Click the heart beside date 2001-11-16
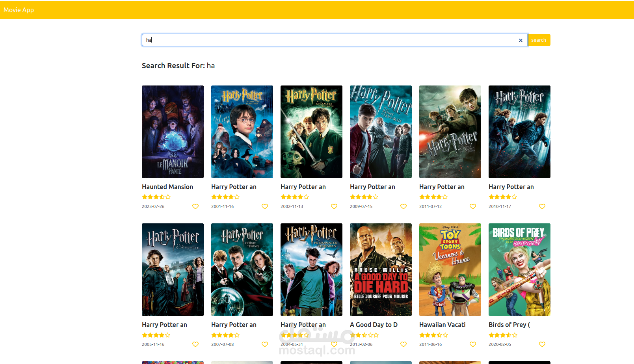Image resolution: width=634 pixels, height=364 pixels. pyautogui.click(x=265, y=206)
